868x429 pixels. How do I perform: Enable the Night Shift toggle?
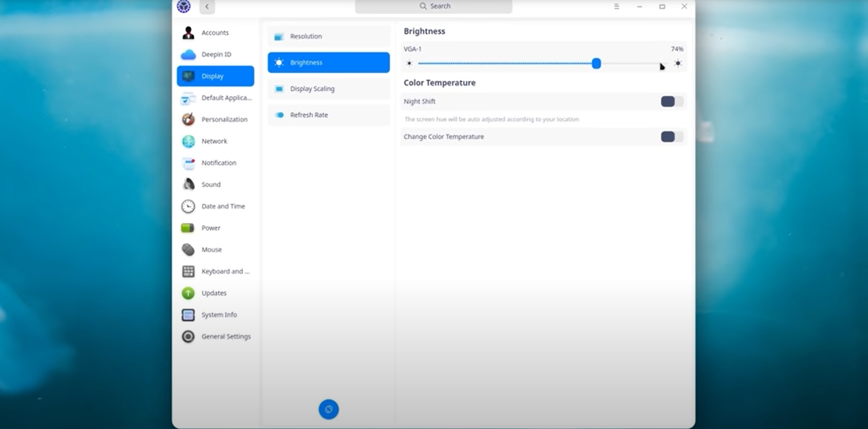pyautogui.click(x=672, y=101)
